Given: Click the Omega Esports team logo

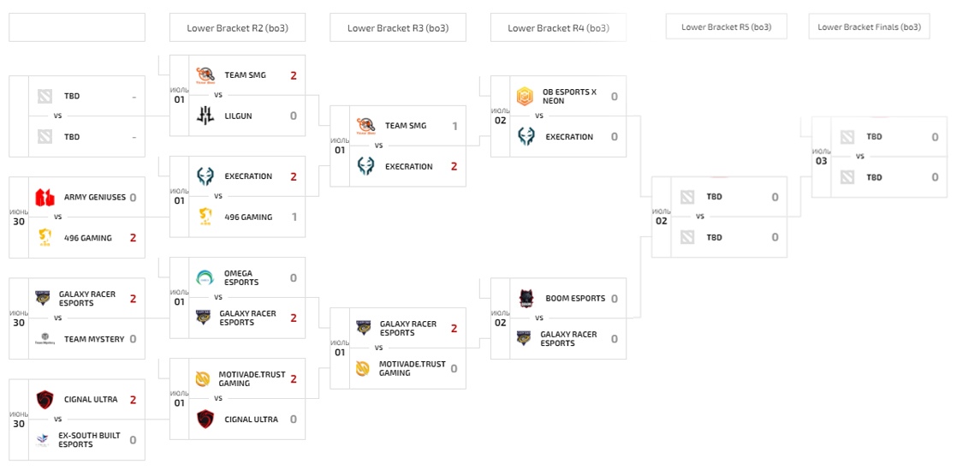Looking at the screenshot, I should (x=205, y=277).
